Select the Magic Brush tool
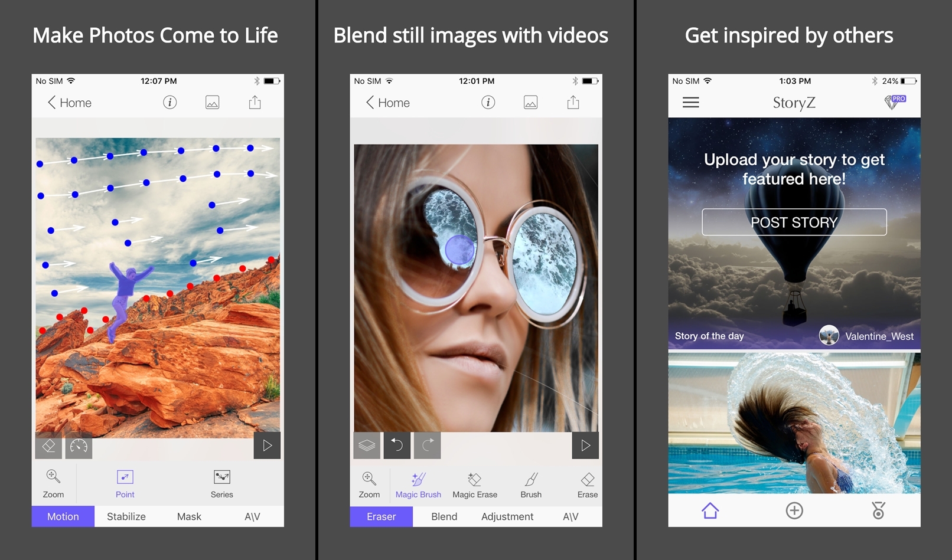Image resolution: width=952 pixels, height=560 pixels. pyautogui.click(x=418, y=484)
